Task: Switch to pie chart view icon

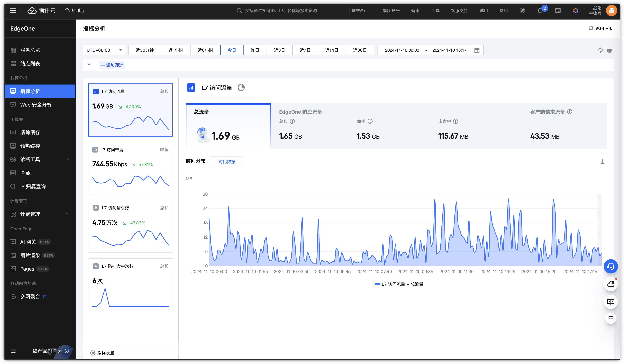Action: 241,87
